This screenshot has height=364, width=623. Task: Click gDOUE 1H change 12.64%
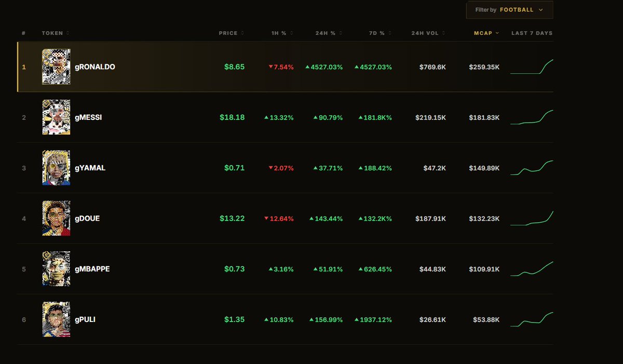(x=279, y=219)
